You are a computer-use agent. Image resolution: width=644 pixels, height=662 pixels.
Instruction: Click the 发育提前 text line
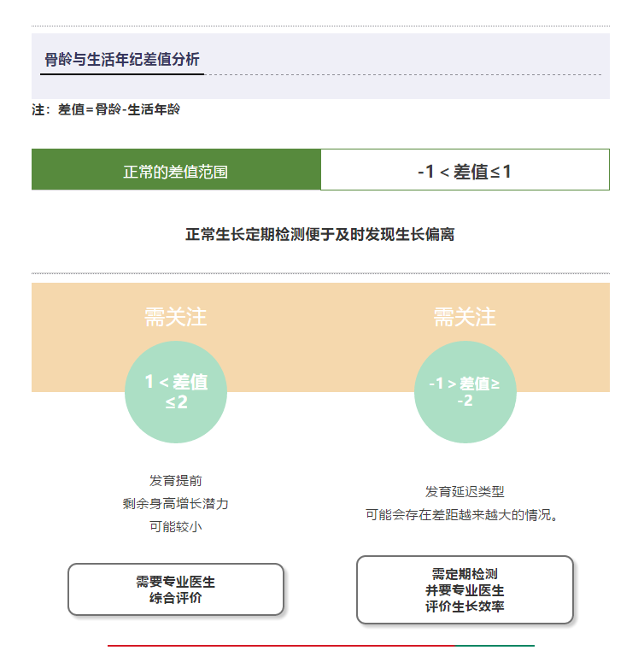(176, 481)
